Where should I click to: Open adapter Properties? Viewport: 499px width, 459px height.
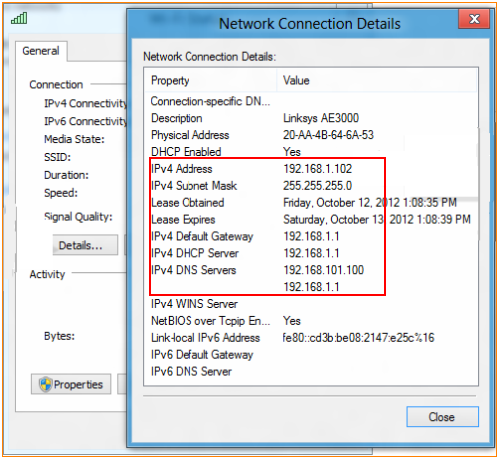pos(71,384)
